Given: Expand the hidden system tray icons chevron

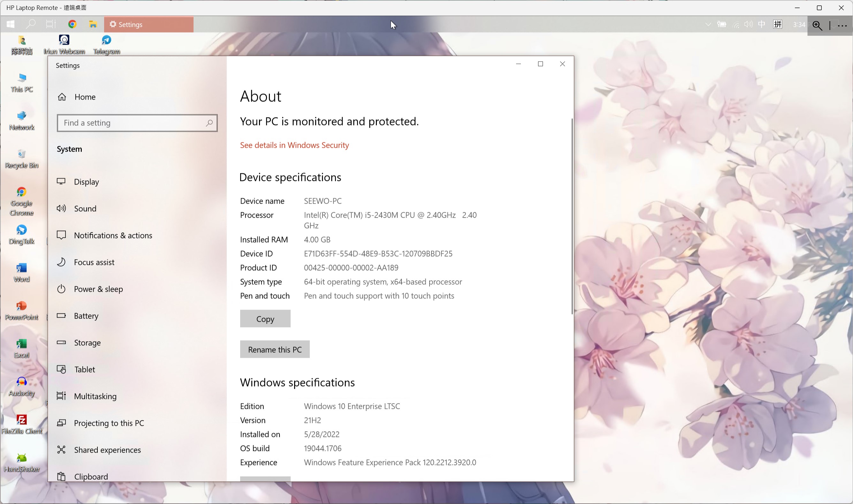Looking at the screenshot, I should click(708, 25).
